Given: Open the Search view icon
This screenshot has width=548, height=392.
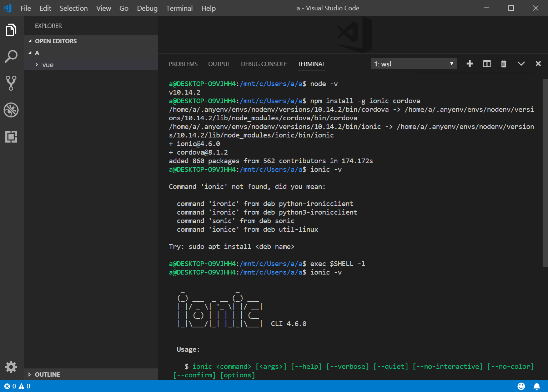Looking at the screenshot, I should point(11,56).
